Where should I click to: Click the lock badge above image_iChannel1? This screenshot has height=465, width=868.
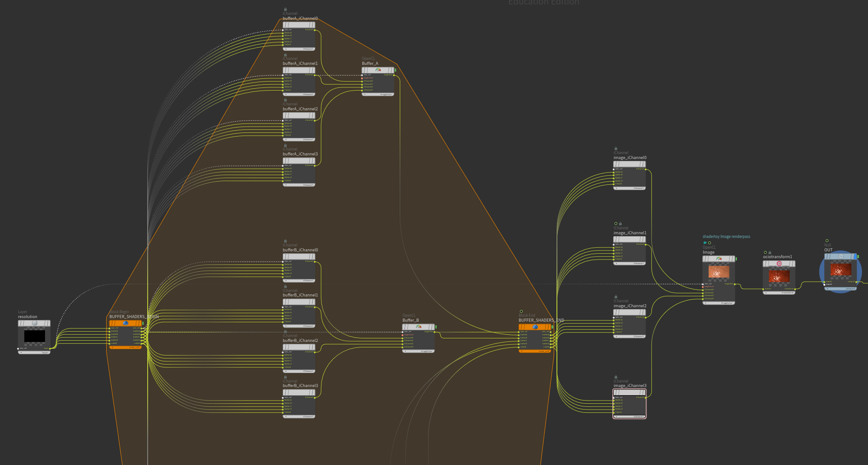point(620,224)
